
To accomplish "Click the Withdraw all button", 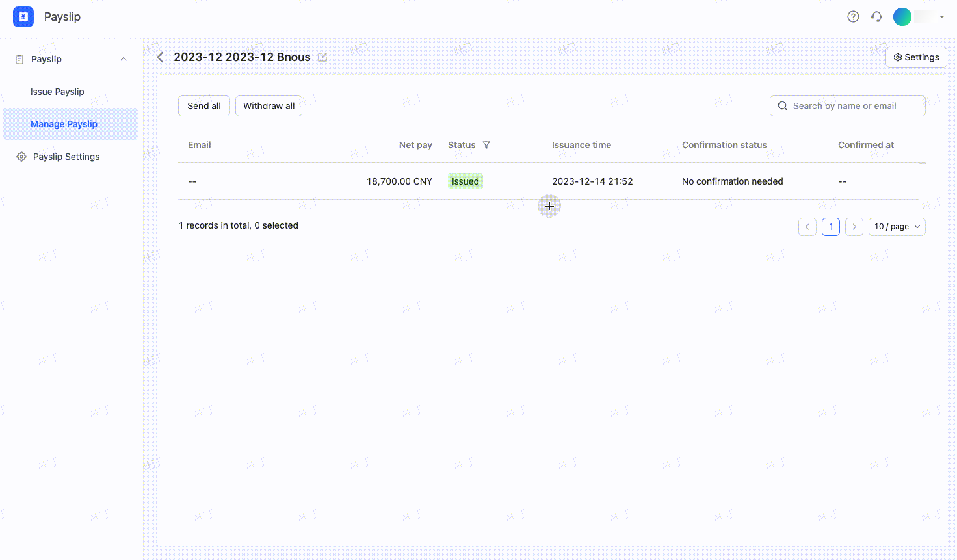I will (269, 106).
